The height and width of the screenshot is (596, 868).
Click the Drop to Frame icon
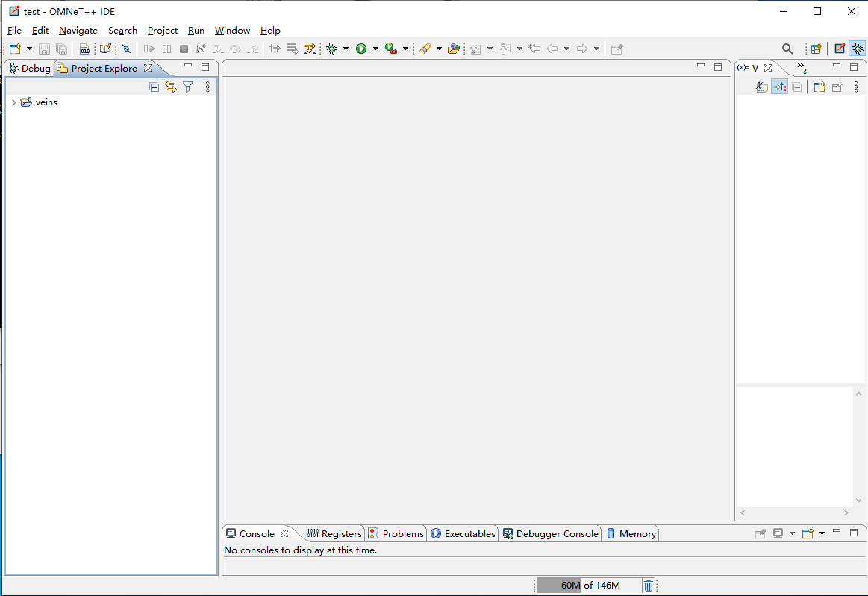pos(293,49)
